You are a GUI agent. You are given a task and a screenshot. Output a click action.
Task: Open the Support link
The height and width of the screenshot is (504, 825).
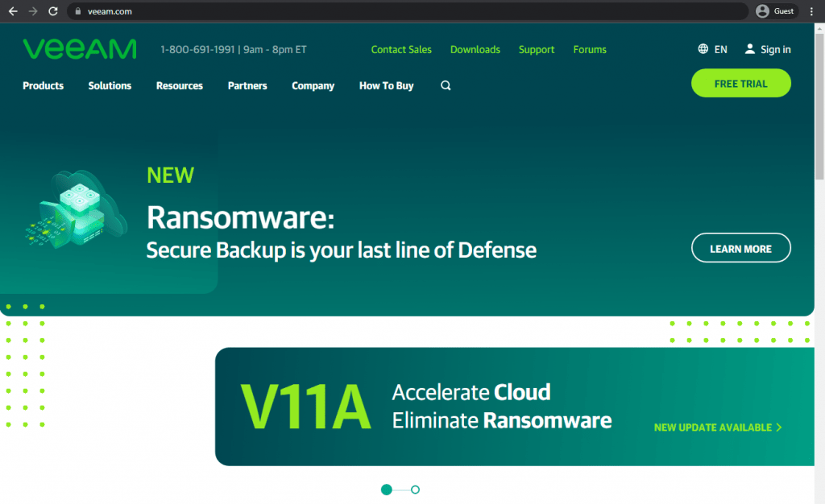coord(537,49)
